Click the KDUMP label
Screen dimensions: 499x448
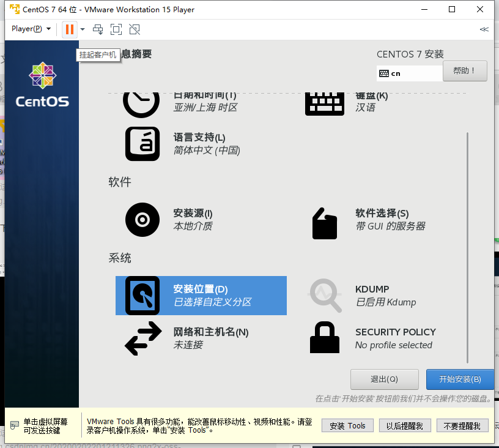point(372,289)
